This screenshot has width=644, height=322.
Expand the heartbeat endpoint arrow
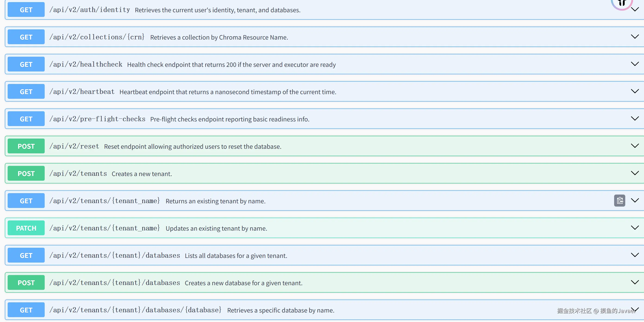[x=635, y=91]
